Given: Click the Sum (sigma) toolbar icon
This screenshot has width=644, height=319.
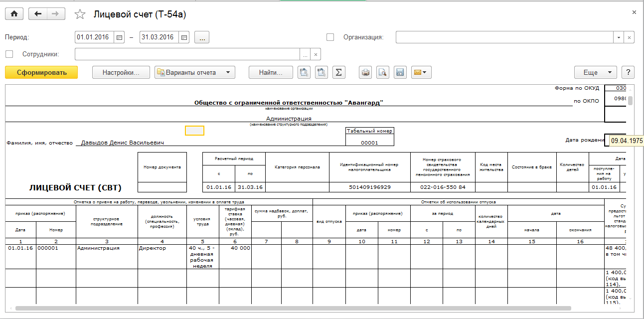Looking at the screenshot, I should 338,72.
